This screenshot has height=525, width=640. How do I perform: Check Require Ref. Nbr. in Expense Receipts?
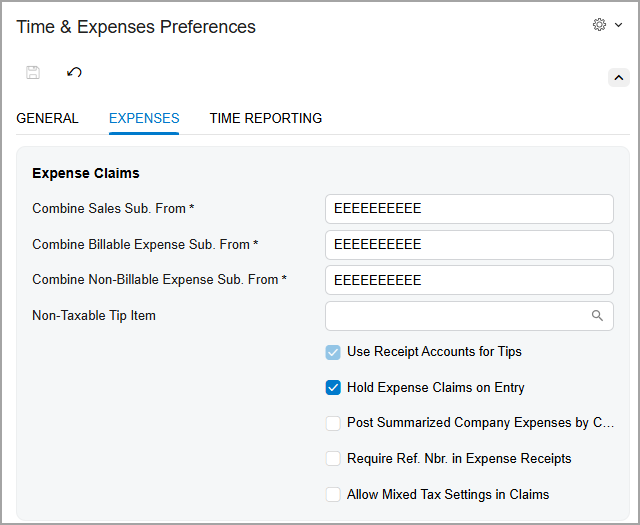click(333, 458)
